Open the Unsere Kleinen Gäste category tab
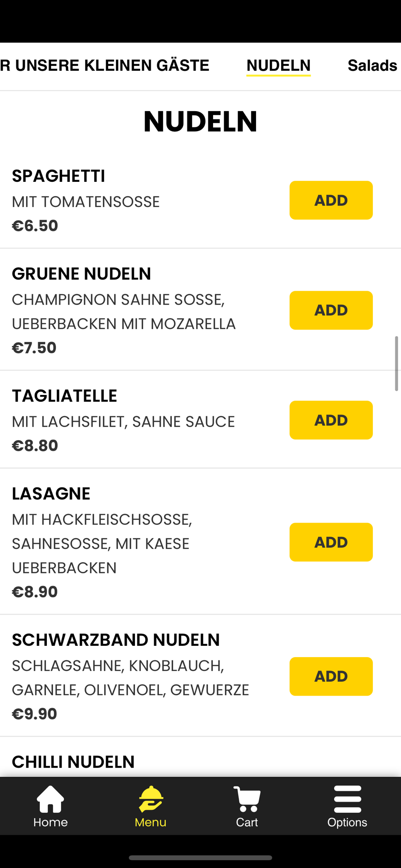Screen dimensions: 401x868 point(105,66)
